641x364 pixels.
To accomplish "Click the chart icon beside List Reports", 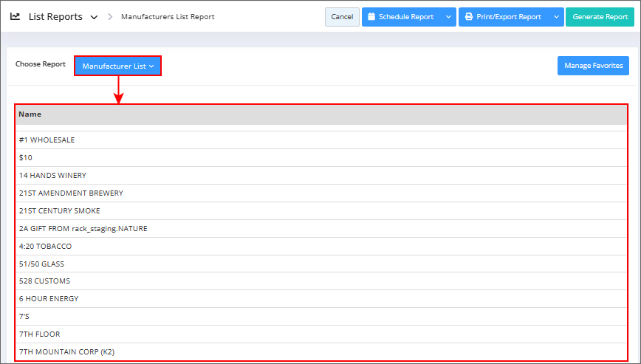I will (15, 17).
